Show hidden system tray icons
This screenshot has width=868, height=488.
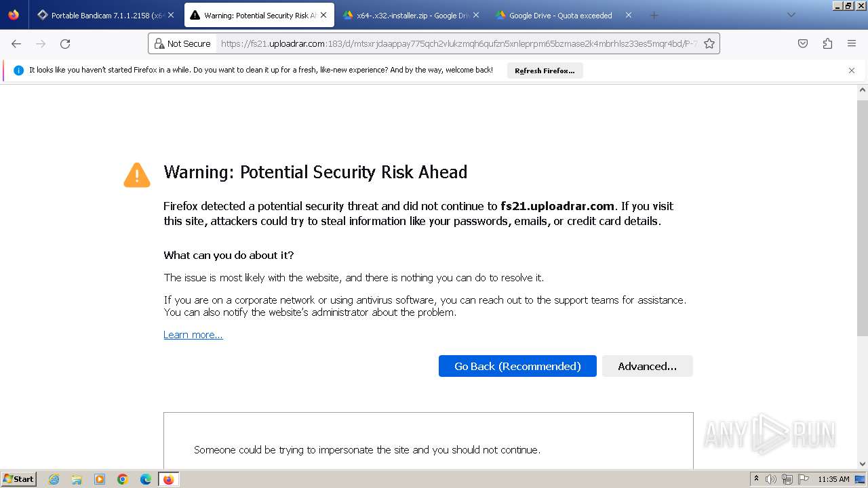tap(756, 479)
